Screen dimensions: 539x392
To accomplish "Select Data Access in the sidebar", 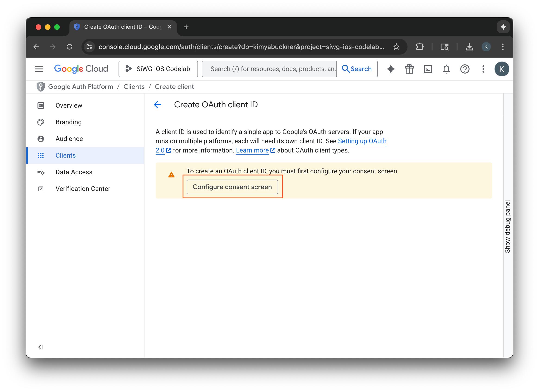I will (x=74, y=172).
